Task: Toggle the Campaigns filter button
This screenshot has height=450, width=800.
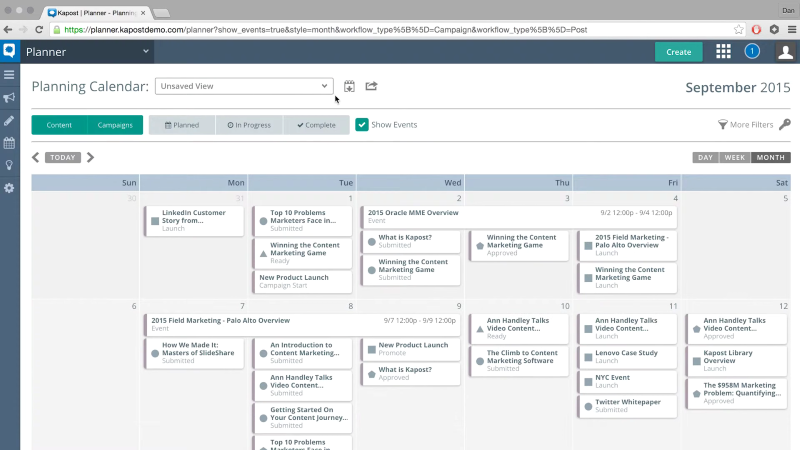Action: click(115, 125)
